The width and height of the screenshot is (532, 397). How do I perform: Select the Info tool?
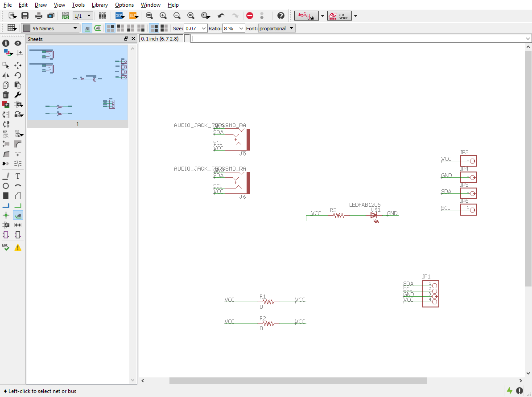pyautogui.click(x=6, y=43)
